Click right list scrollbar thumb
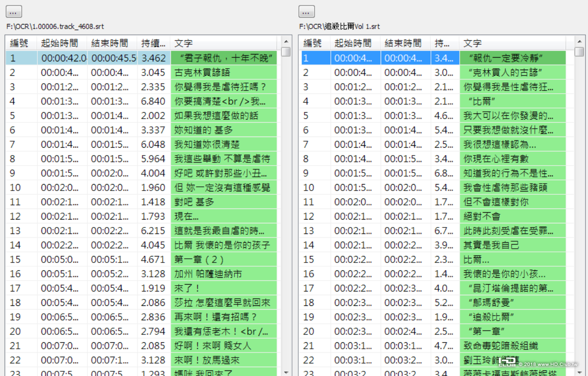 pos(579,52)
